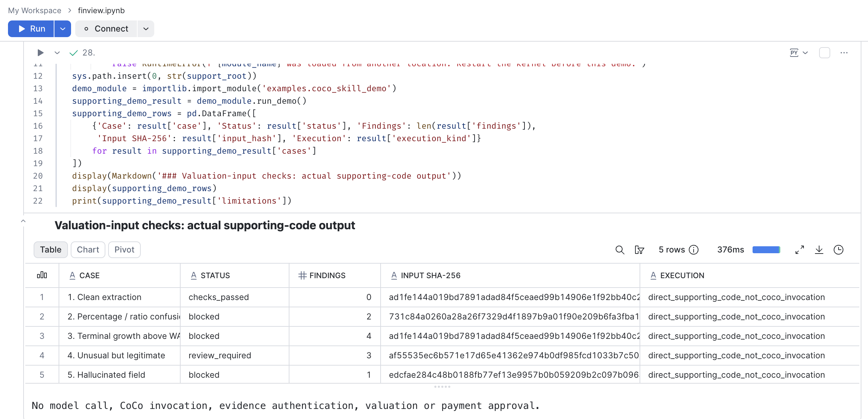Click the finview.ipynb breadcrumb
The image size is (868, 419).
point(101,10)
